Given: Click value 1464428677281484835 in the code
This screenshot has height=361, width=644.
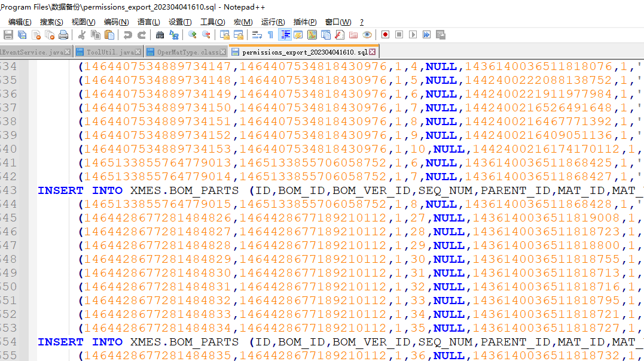Looking at the screenshot, I should pos(158,355).
